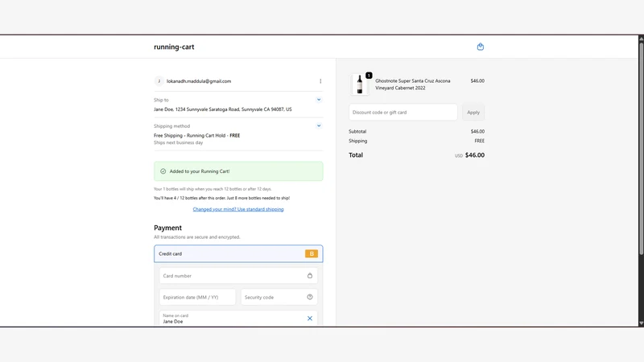Viewport: 644px width, 362px height.
Task: Click the Apply discount button
Action: [x=473, y=112]
